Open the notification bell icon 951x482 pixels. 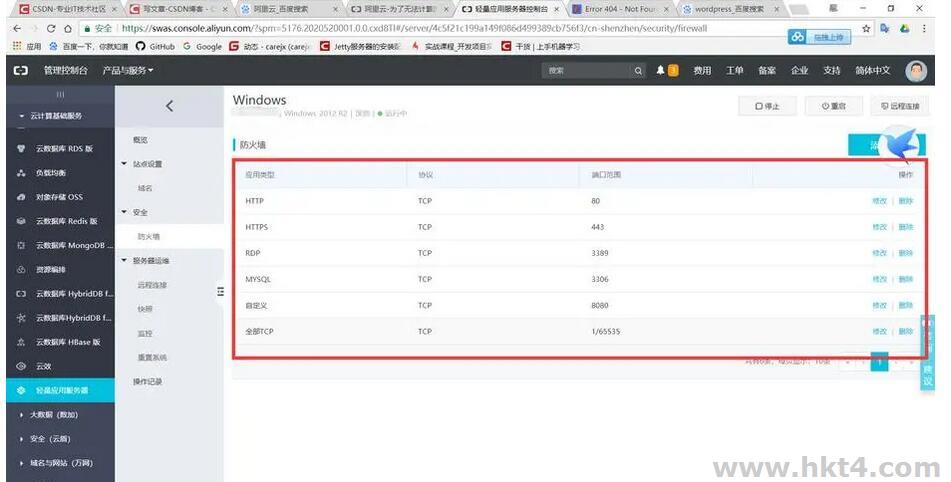(660, 70)
